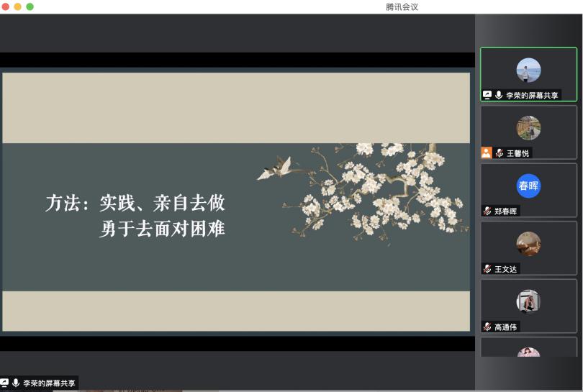Screen dimensions: 583x392
Task: Click the macOS yellow minimize button
Action: [18, 6]
